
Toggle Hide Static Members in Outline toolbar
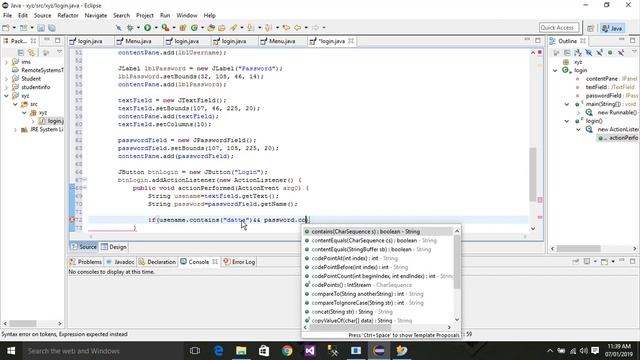(599, 53)
